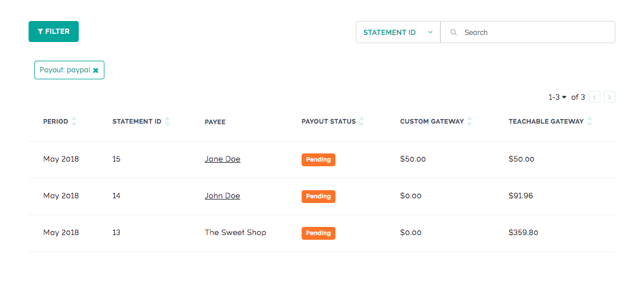The height and width of the screenshot is (287, 644).
Task: Click the PAYEE column header
Action: (215, 122)
